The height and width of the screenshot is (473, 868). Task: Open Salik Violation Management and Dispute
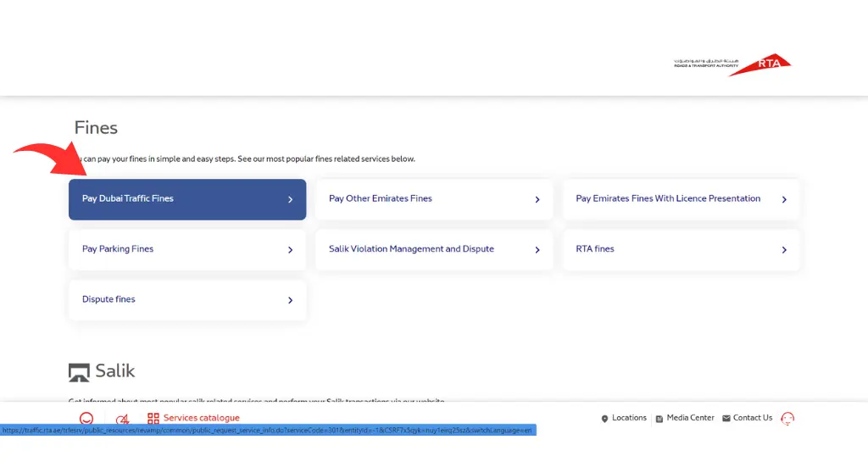coord(434,250)
